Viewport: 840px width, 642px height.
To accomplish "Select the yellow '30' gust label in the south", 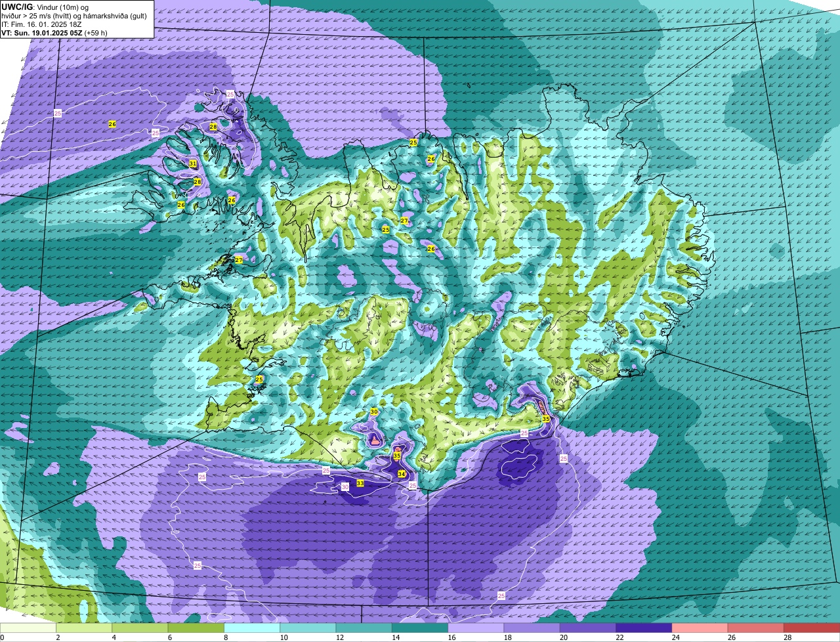I will click(374, 412).
